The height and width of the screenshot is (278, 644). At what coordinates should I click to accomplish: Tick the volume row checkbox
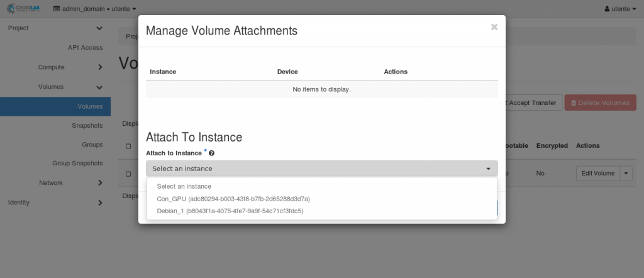[128, 174]
